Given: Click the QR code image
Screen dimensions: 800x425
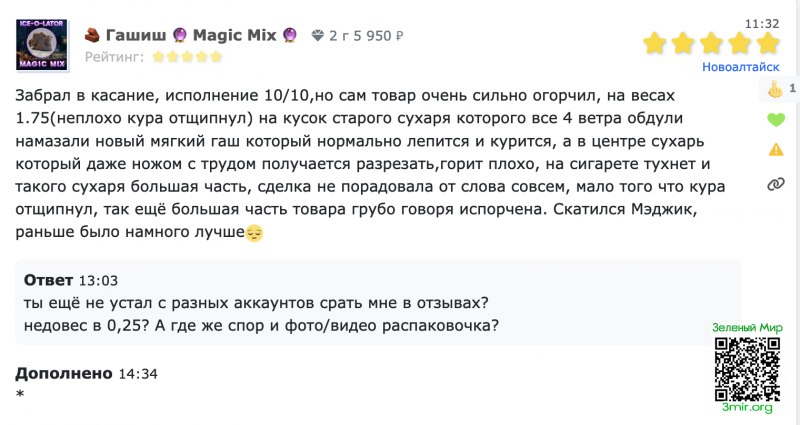Looking at the screenshot, I should [x=746, y=367].
